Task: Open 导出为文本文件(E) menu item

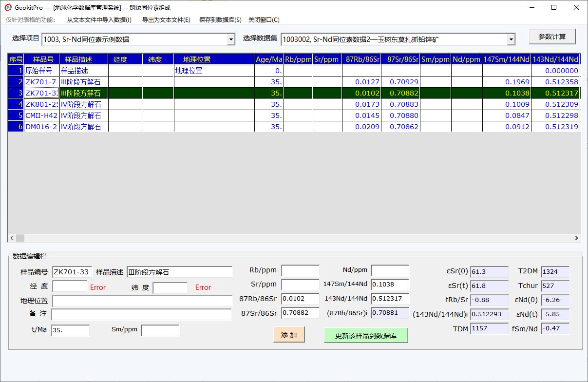Action: click(x=166, y=20)
